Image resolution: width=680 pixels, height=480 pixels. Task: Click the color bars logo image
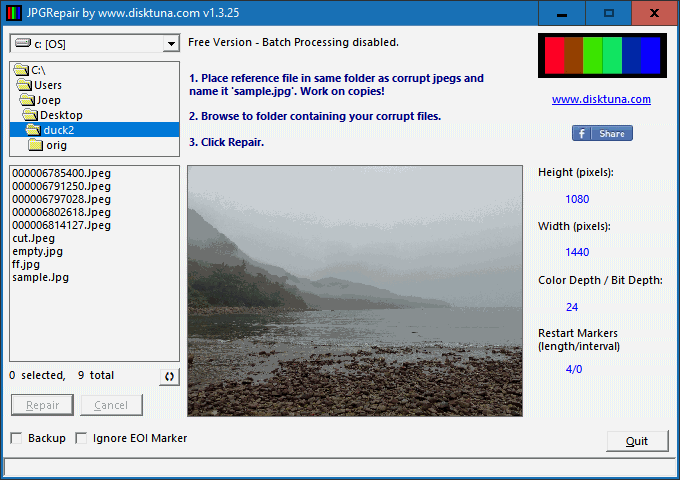pos(601,56)
